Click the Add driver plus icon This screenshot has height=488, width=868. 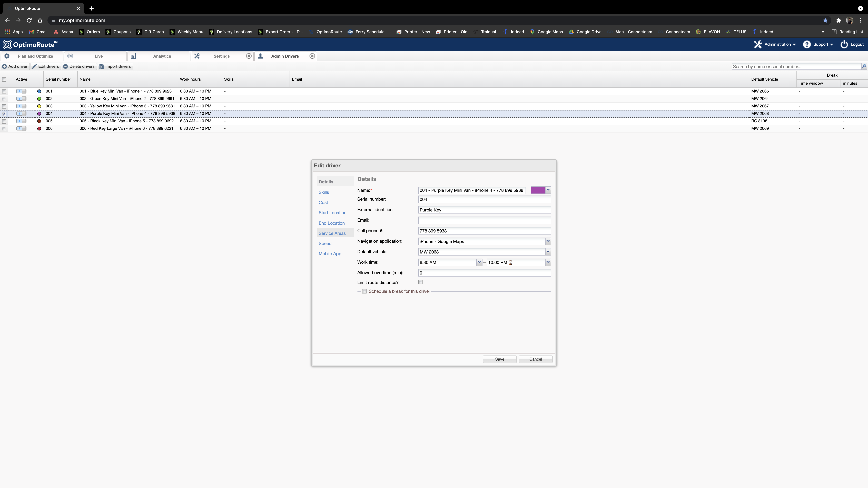pyautogui.click(x=4, y=66)
